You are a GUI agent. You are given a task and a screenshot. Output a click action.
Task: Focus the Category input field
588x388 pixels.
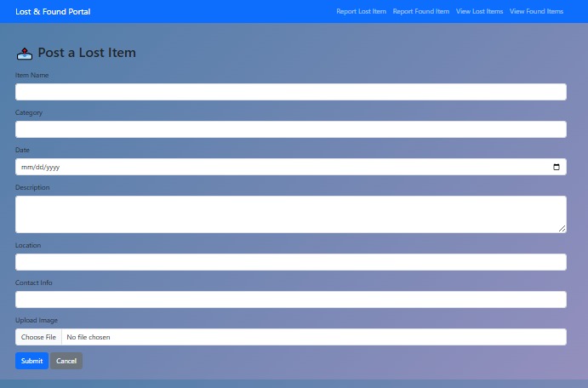tap(291, 129)
